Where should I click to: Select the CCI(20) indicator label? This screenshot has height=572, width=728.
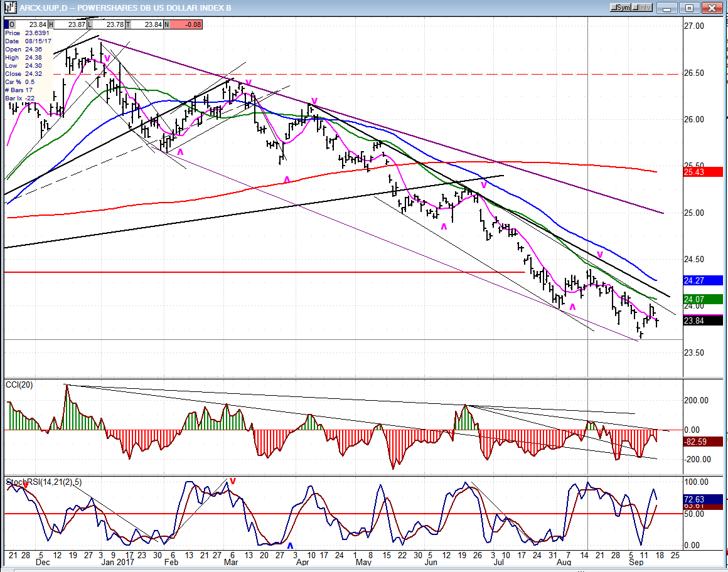pos(19,383)
